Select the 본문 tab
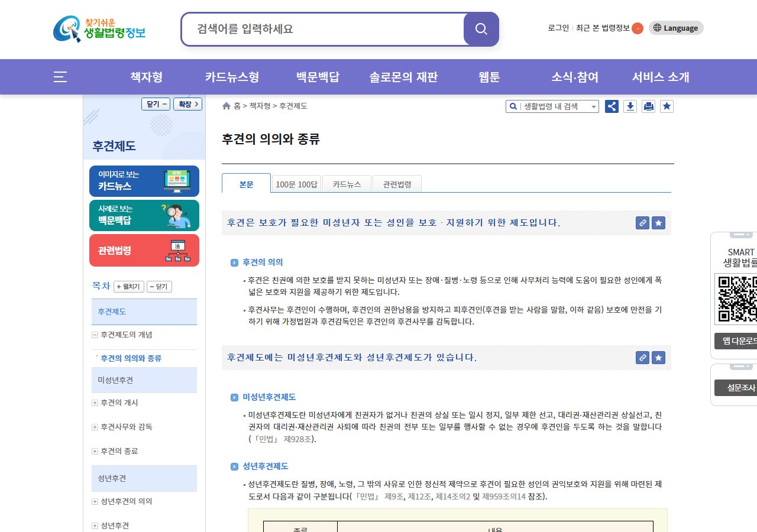 [x=246, y=183]
